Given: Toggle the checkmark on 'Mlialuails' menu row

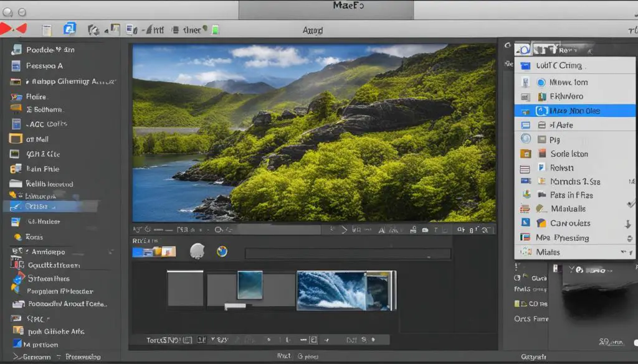Looking at the screenshot, I should point(631,204).
